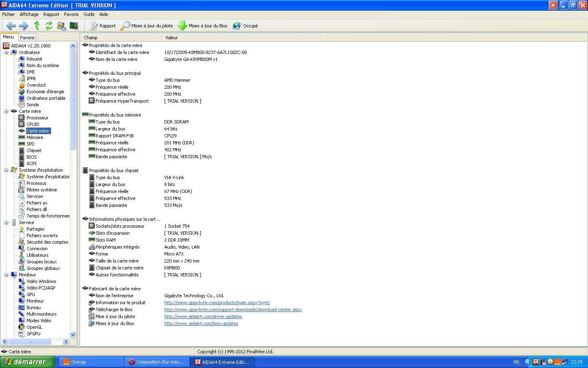Open the giga-byte.com product information link
588x368 pixels.
coord(217,303)
